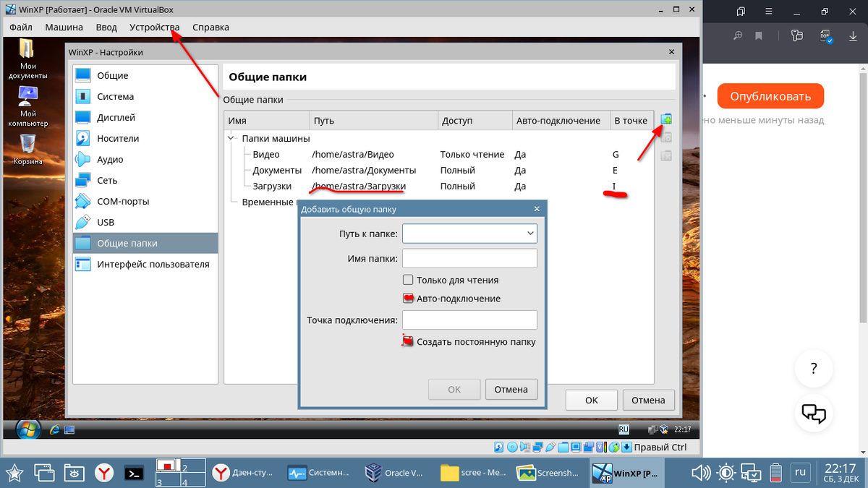Click the round chat feedback button
Viewport: 868px width, 488px height.
click(814, 414)
